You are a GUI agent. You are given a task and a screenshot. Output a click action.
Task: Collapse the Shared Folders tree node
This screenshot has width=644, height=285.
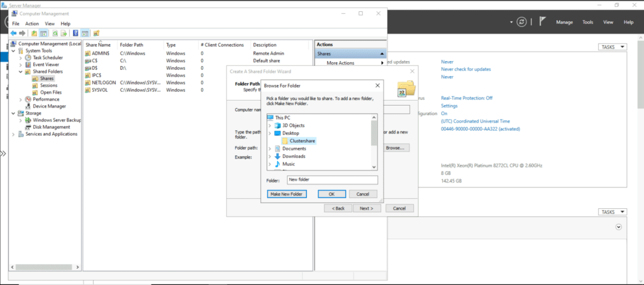click(x=21, y=72)
